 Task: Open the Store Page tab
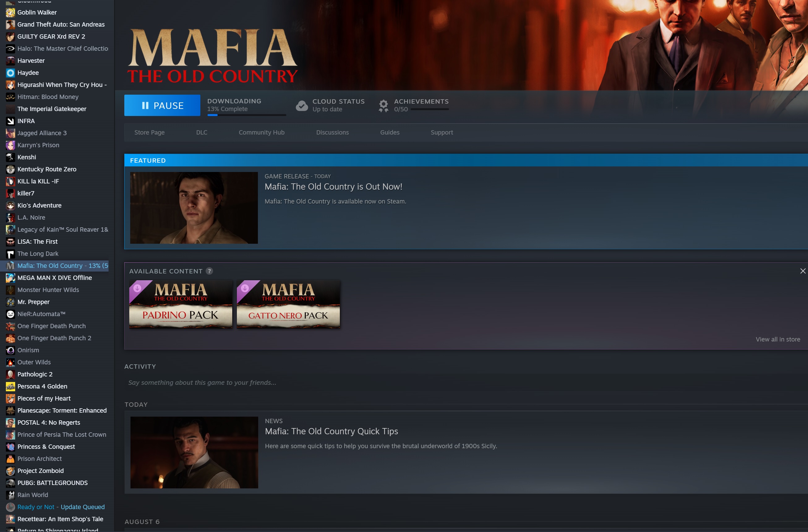coord(149,132)
